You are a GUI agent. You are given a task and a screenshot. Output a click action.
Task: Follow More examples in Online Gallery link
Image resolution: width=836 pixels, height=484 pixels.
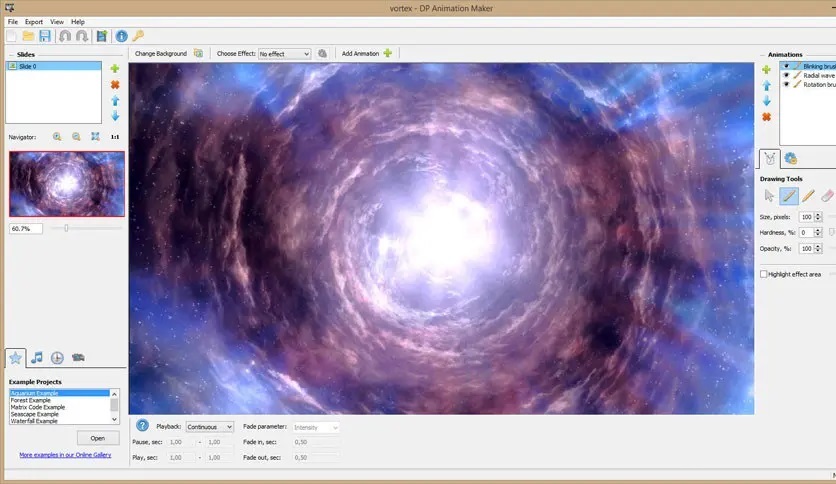(65, 455)
